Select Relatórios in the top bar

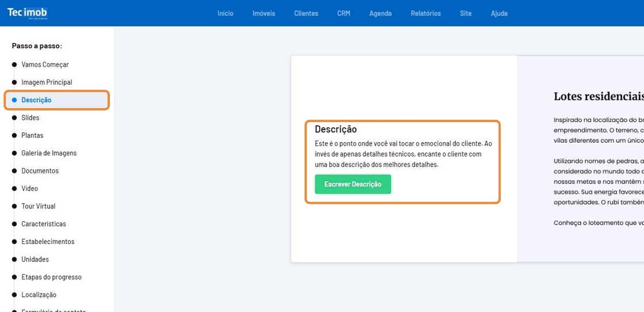(x=425, y=13)
